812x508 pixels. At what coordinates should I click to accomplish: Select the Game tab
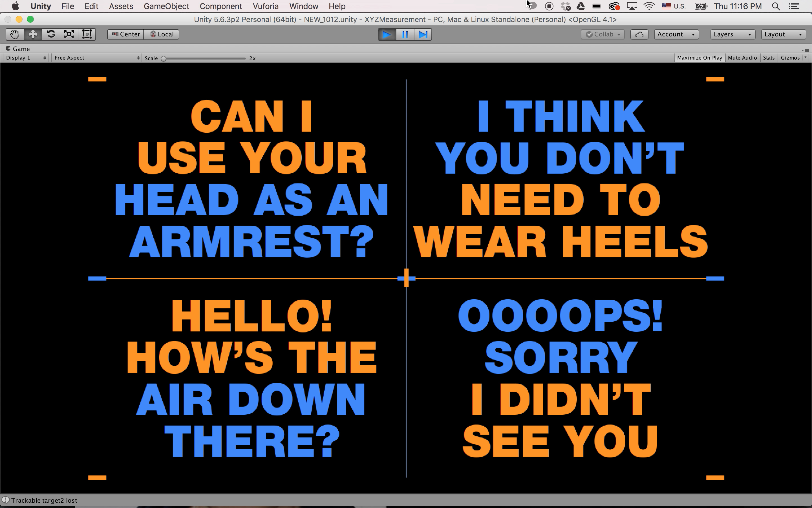click(x=18, y=49)
